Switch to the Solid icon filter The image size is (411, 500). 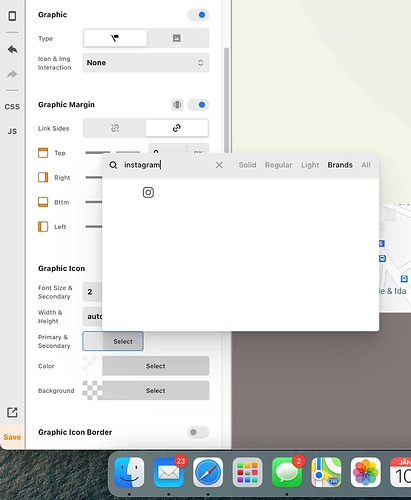point(247,165)
